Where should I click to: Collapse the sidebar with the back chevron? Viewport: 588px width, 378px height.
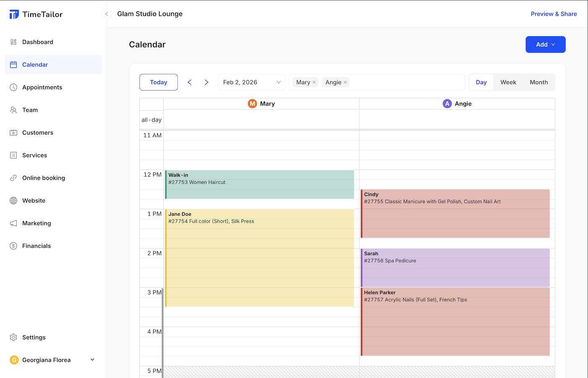point(106,13)
